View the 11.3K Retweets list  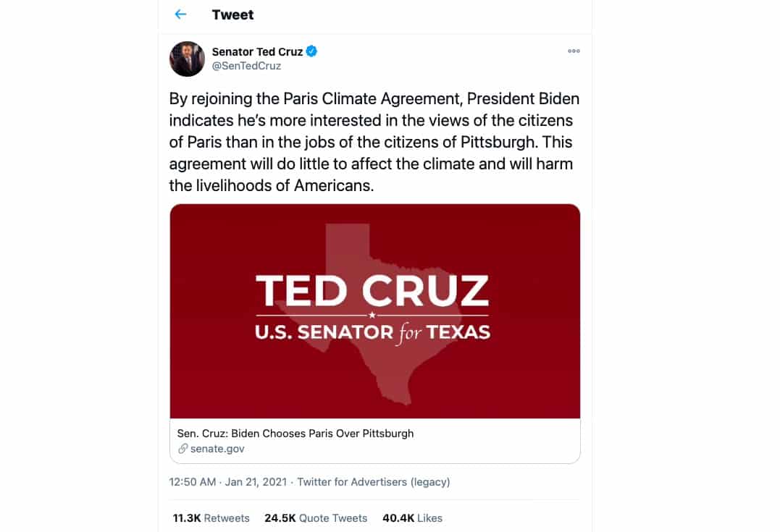pyautogui.click(x=211, y=518)
